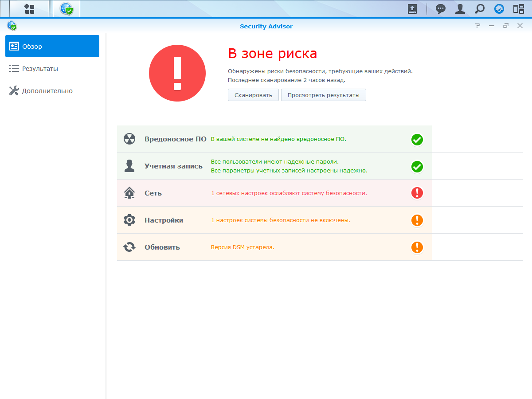The height and width of the screenshot is (399, 532).
Task: Open the DSM Main Menu grid
Action: point(29,9)
